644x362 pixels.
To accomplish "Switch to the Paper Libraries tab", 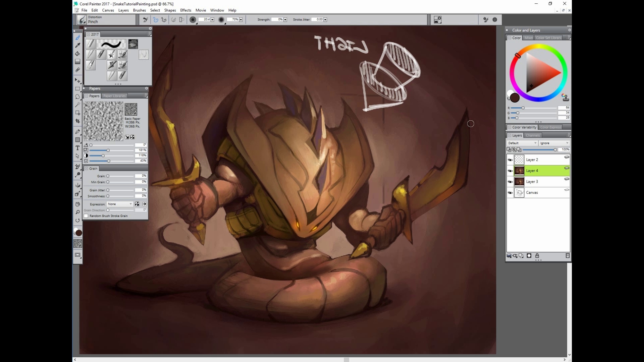I will point(114,96).
